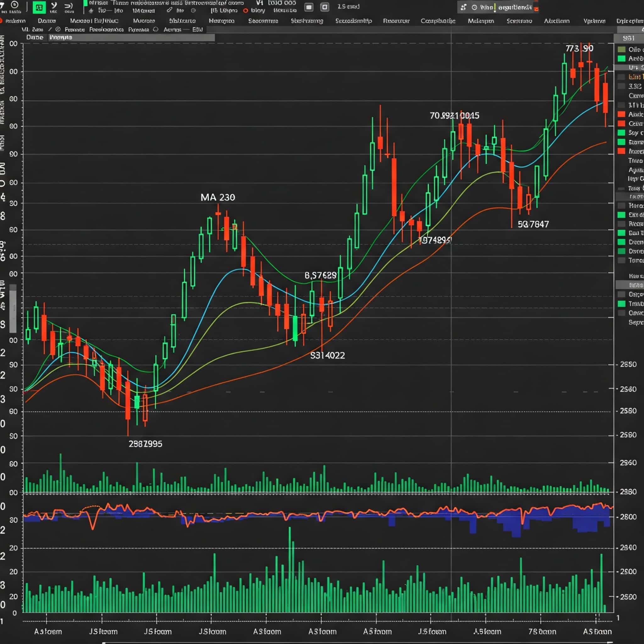Toggle the gray checkbox beside the orange-text row
Viewport: 644px width, 644px height.
(x=621, y=77)
